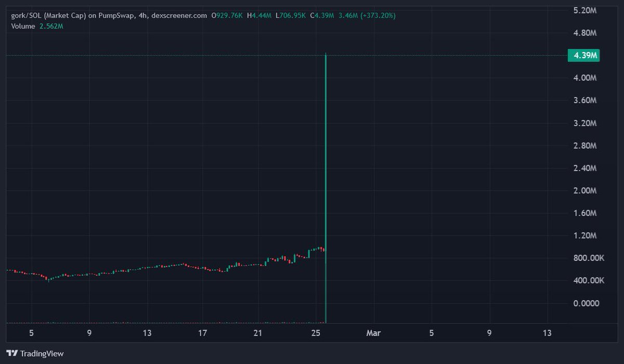Click the low value L706.95K
Viewport: 624px width, 364px height.
tap(291, 16)
